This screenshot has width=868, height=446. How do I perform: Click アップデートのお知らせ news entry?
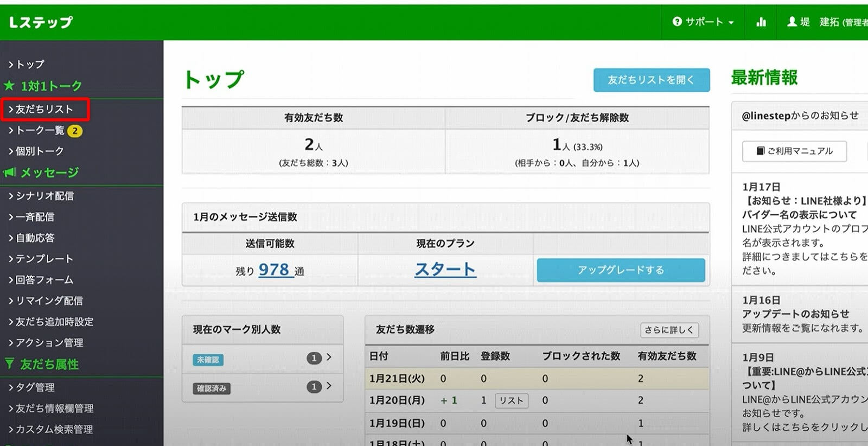(796, 314)
